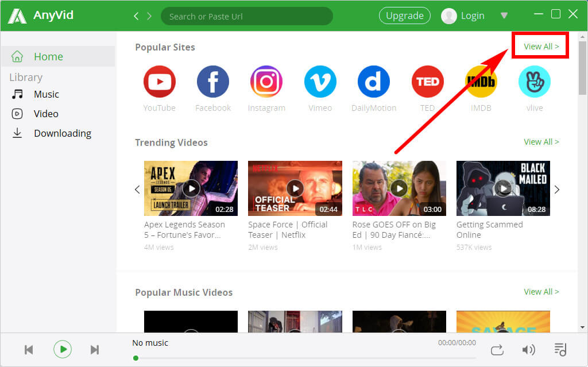
Task: Close the AnyVid window
Action: pos(573,14)
